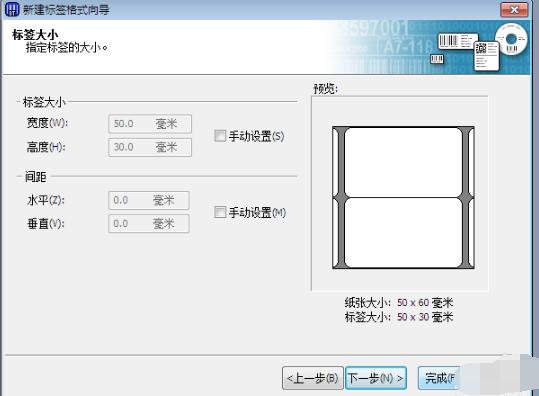Image resolution: width=539 pixels, height=396 pixels.
Task: Click the 高度(H) input field
Action: click(x=150, y=147)
